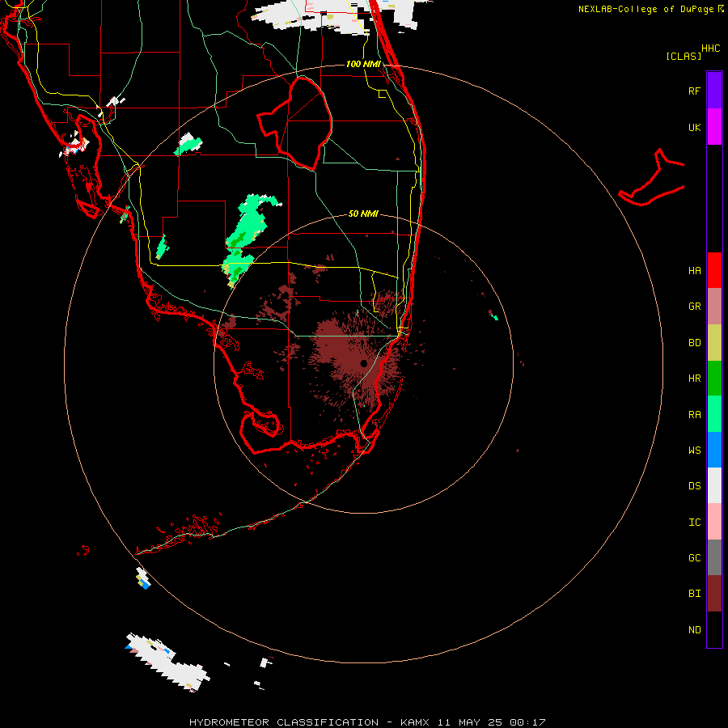Select the GR swatch in legend

pos(714,306)
